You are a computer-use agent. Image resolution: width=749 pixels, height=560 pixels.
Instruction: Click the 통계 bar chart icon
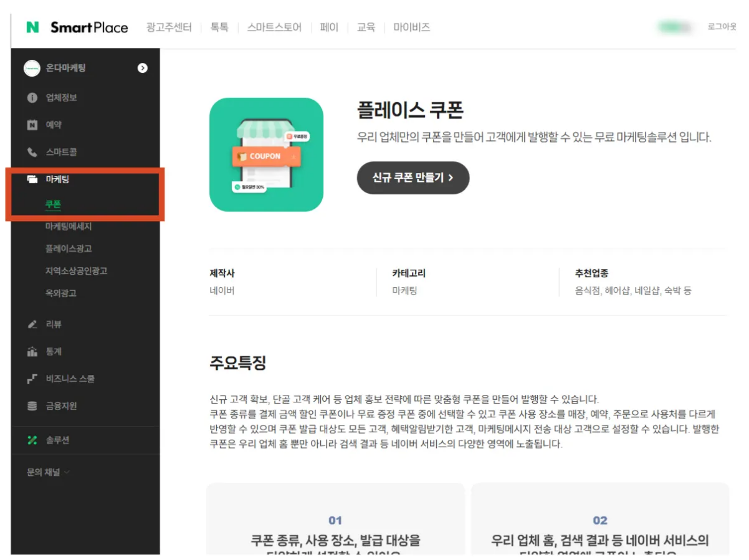pyautogui.click(x=32, y=351)
